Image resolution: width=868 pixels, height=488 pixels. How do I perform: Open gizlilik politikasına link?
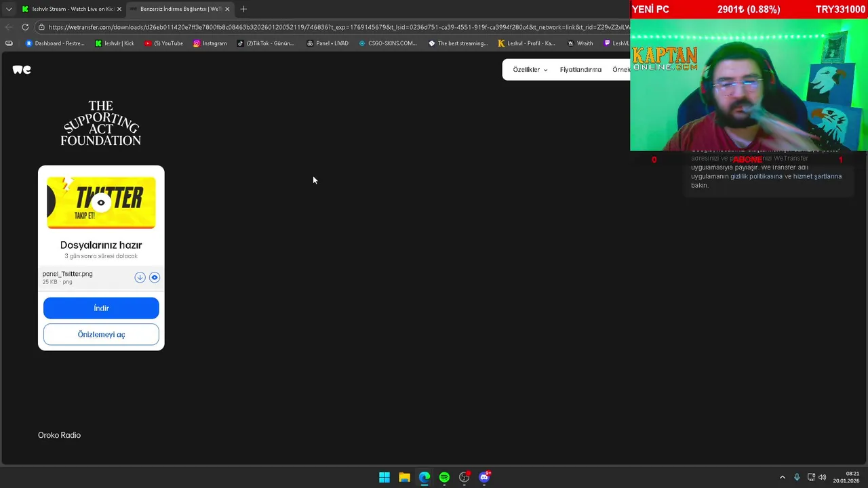[x=756, y=176]
